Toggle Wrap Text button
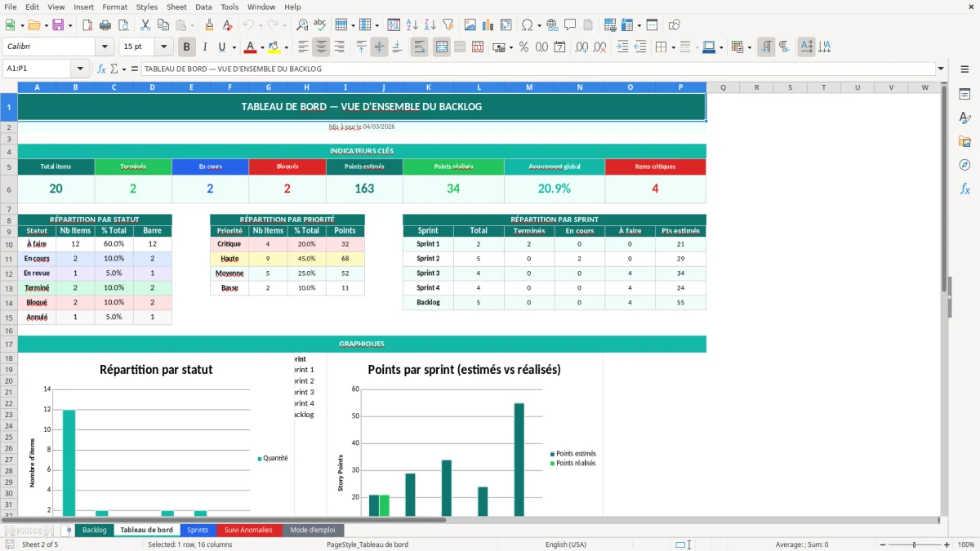Viewport: 980px width, 551px height. coord(419,47)
